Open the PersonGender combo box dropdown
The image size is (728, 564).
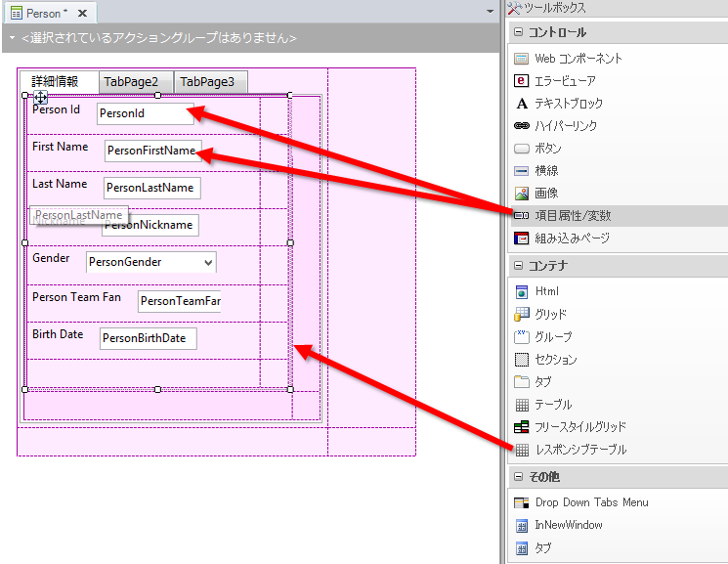(x=208, y=263)
